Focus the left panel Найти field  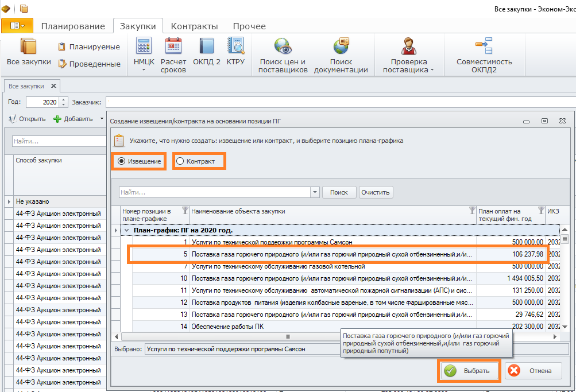click(59, 141)
